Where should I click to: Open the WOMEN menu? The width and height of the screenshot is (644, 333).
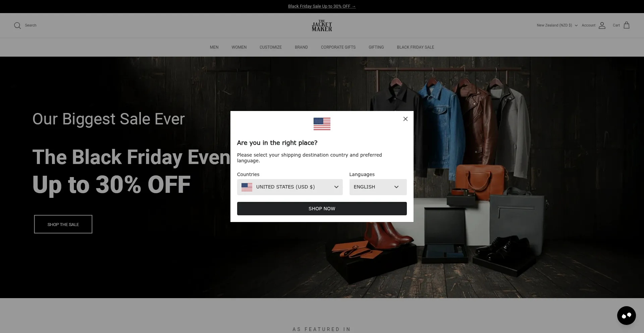[x=239, y=47]
